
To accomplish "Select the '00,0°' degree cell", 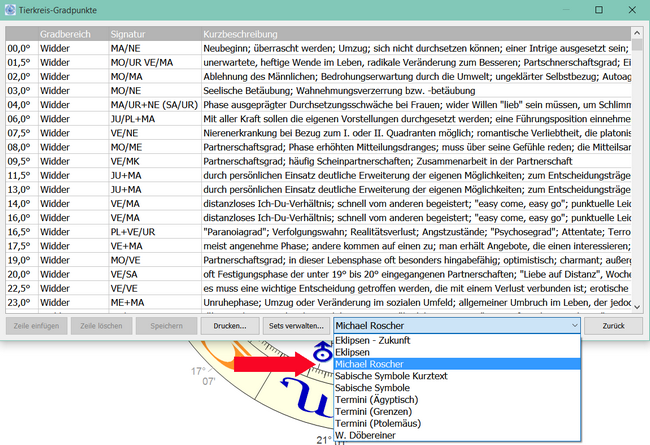I will tap(22, 49).
